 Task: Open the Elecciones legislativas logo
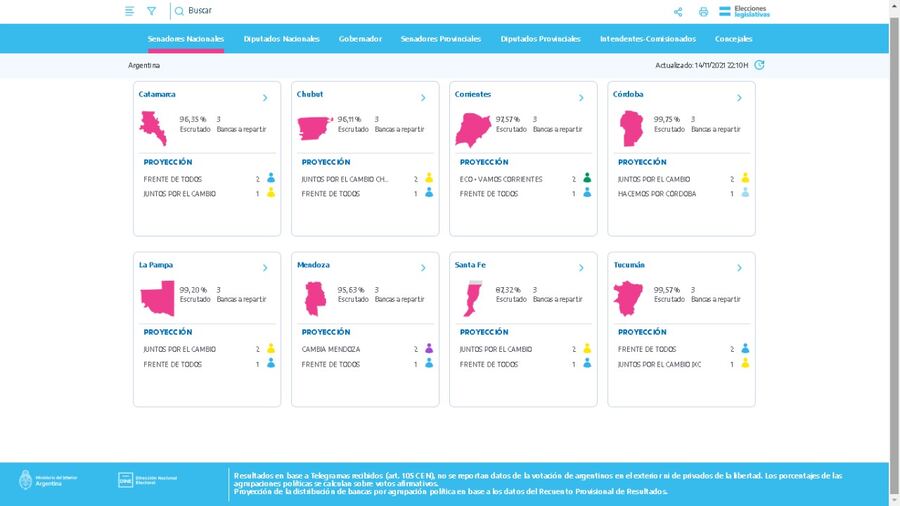click(744, 11)
